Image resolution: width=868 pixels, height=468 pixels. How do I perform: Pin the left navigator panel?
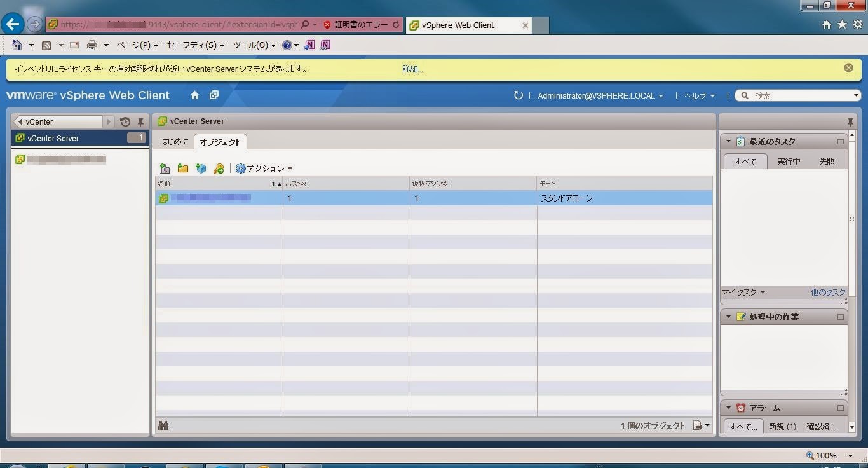click(140, 121)
